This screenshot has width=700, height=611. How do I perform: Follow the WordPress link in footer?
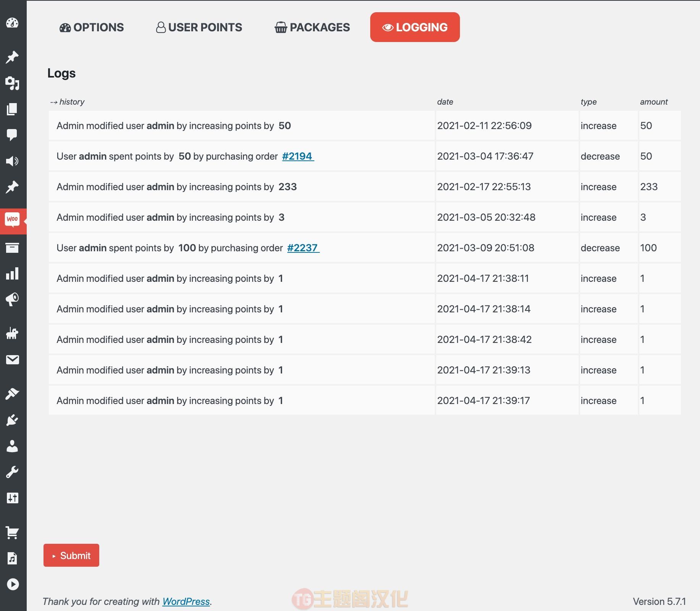tap(186, 601)
